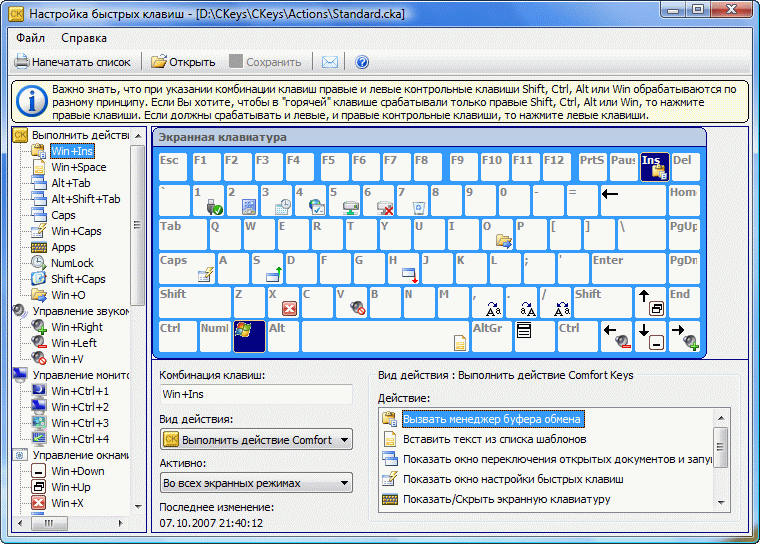The height and width of the screenshot is (544, 760).
Task: Select Показать окно настройки быстрых клавиш action
Action: 513,480
